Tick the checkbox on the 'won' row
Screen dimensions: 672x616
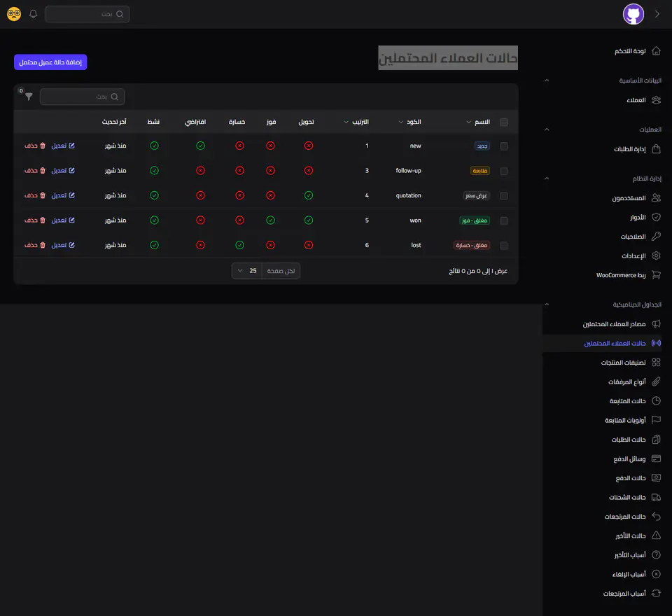(x=504, y=220)
